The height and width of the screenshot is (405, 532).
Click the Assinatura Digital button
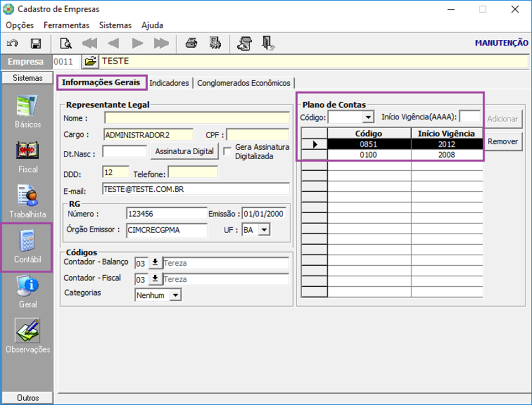(185, 151)
